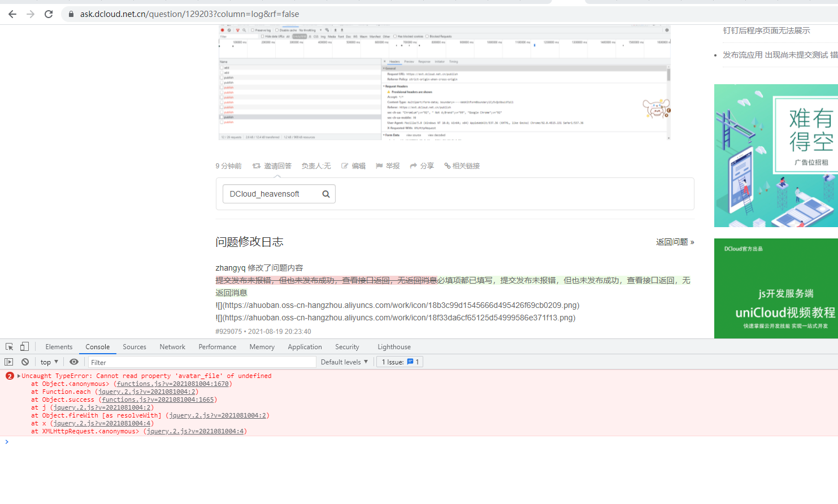838x504 pixels.
Task: Switch to the Network tab
Action: [172, 347]
